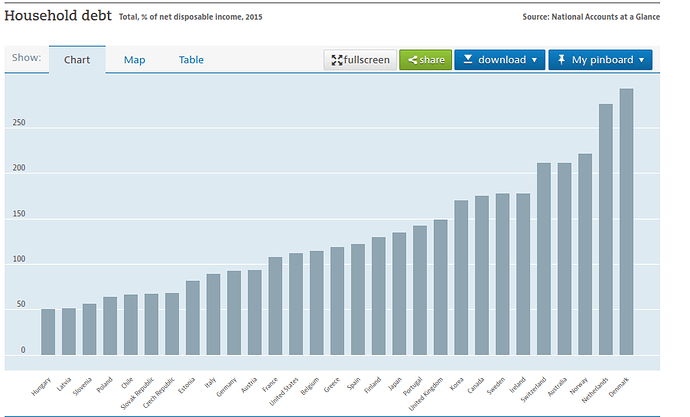
Task: Open the My pinboard dropdown arrow
Action: (x=642, y=60)
